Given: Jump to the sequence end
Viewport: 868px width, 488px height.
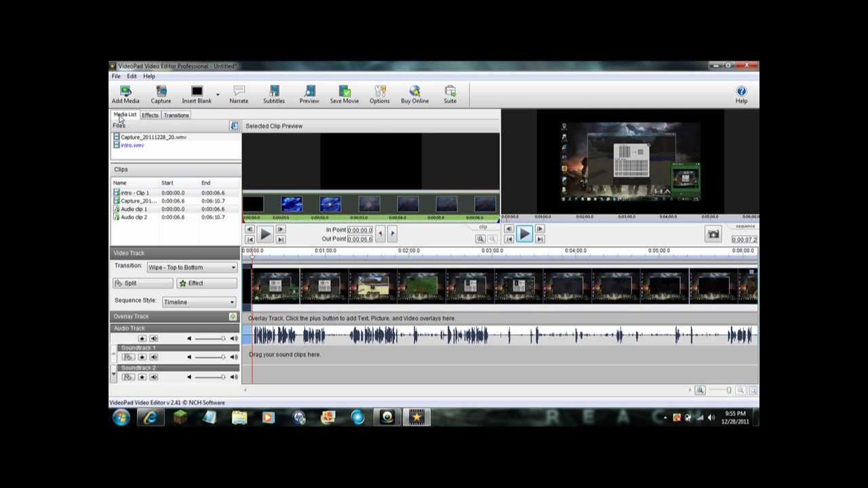Looking at the screenshot, I should [x=540, y=239].
